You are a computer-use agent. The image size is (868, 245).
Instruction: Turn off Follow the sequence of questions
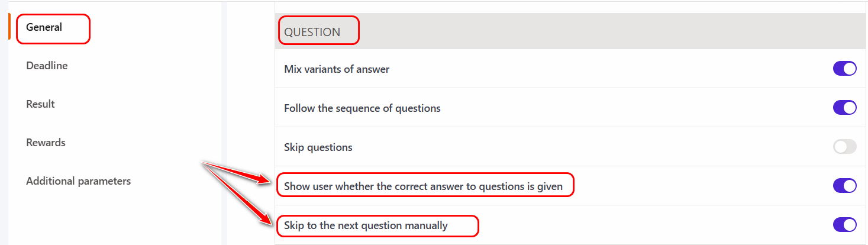coord(844,108)
